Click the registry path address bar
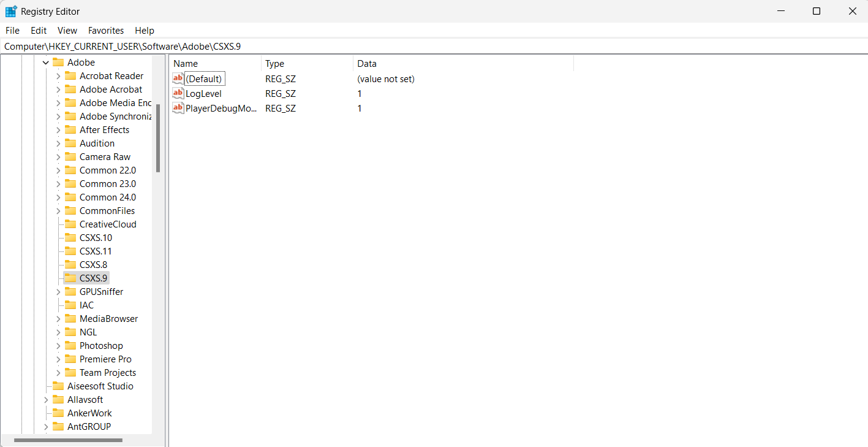The image size is (868, 447). tap(434, 47)
